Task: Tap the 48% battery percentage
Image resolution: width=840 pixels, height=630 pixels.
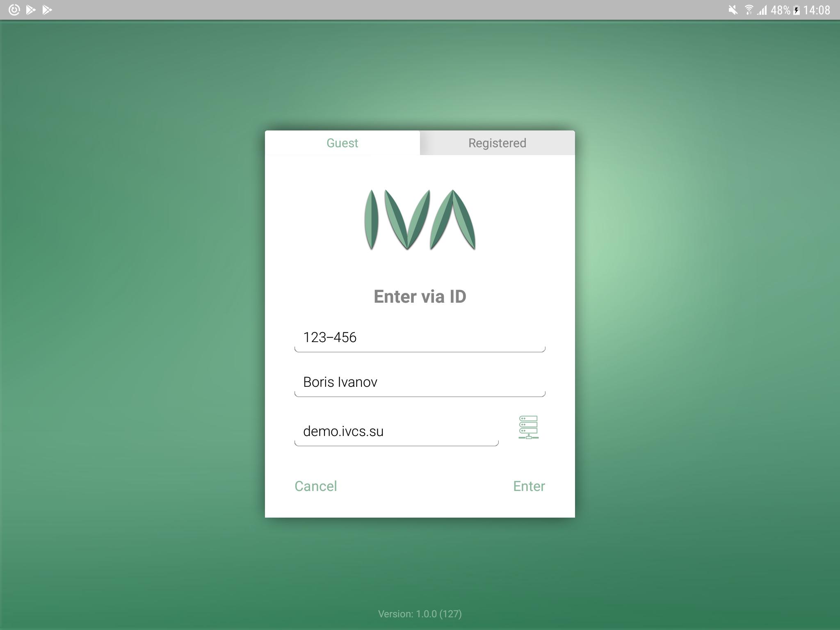Action: [x=781, y=10]
